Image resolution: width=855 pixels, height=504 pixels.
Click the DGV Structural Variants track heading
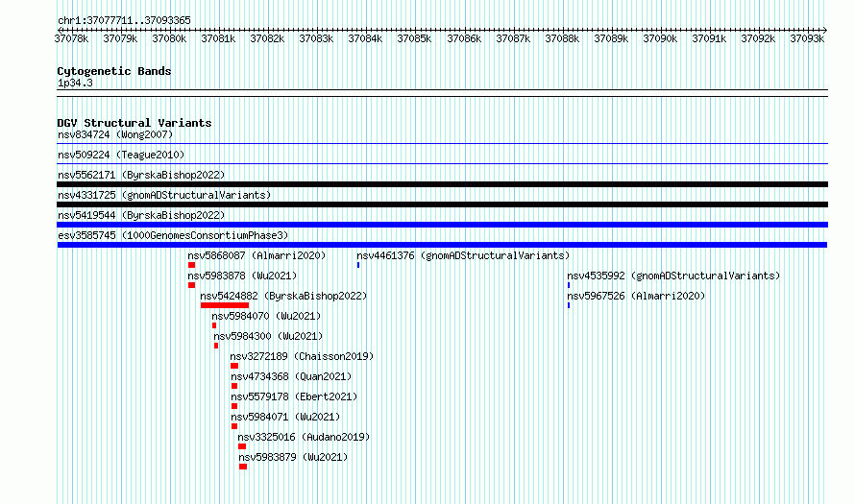[x=134, y=123]
